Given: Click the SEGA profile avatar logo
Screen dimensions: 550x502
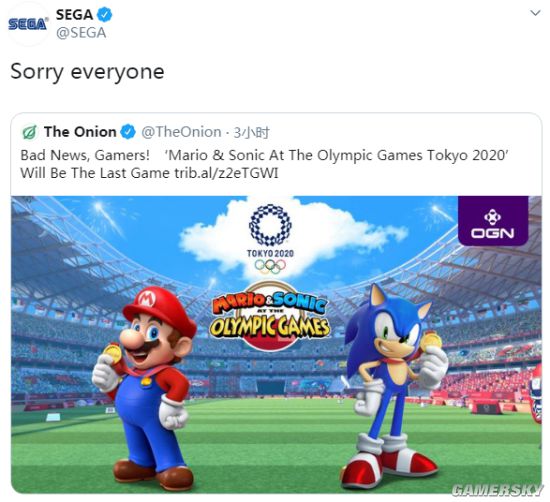Looking at the screenshot, I should click(x=27, y=24).
